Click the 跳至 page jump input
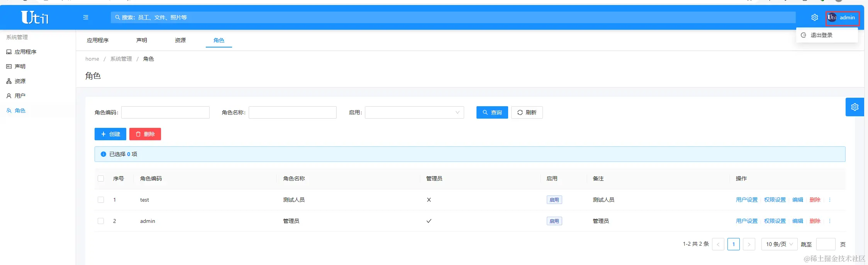The height and width of the screenshot is (265, 868). click(x=826, y=244)
